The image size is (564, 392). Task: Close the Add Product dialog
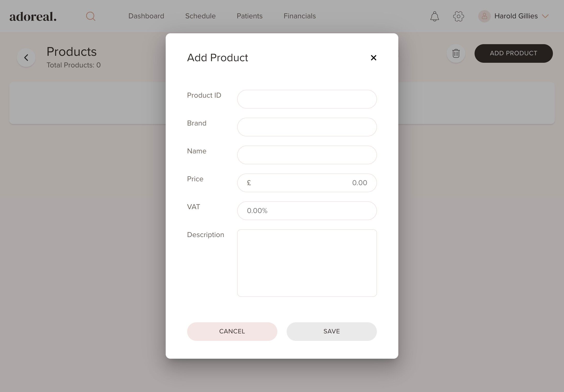[373, 58]
